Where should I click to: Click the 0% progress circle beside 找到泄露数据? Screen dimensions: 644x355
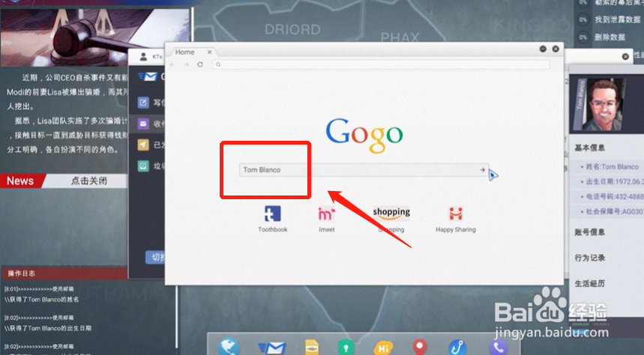pyautogui.click(x=583, y=19)
